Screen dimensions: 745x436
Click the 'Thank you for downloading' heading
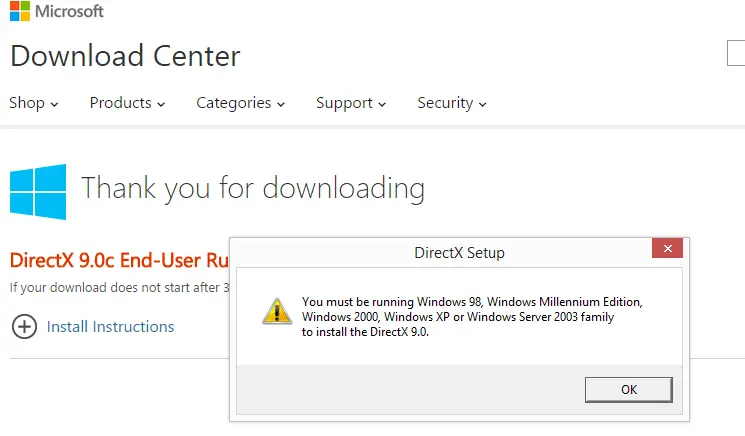click(x=252, y=188)
